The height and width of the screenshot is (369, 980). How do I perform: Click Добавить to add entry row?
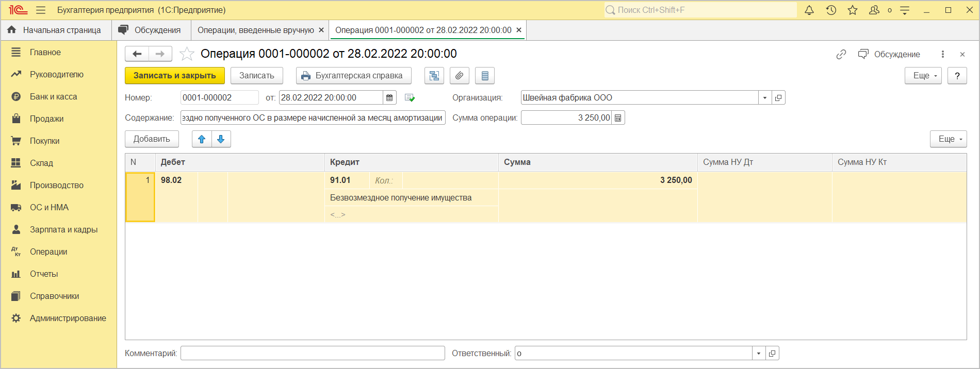tap(152, 139)
